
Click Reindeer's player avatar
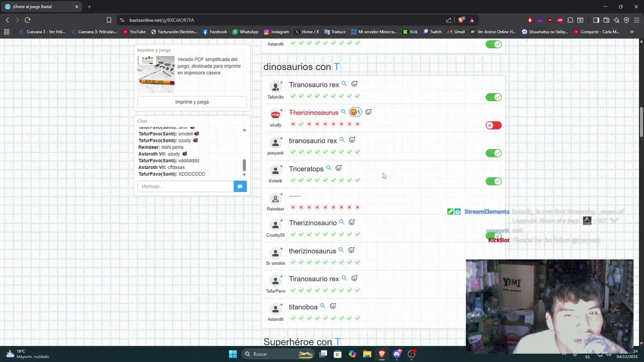[275, 199]
